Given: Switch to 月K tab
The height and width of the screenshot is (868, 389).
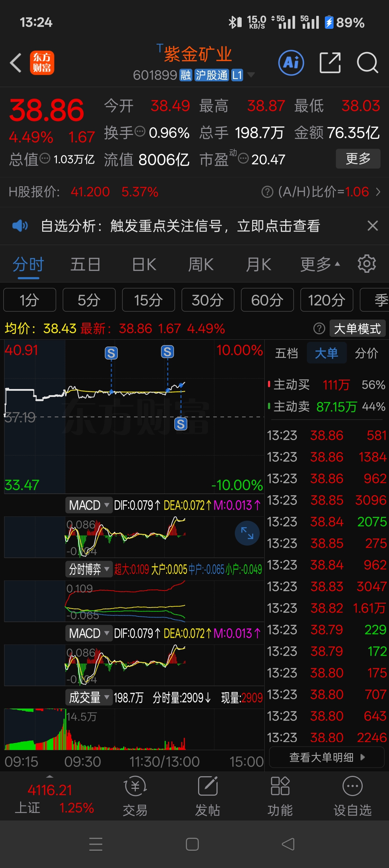Looking at the screenshot, I should pyautogui.click(x=258, y=265).
